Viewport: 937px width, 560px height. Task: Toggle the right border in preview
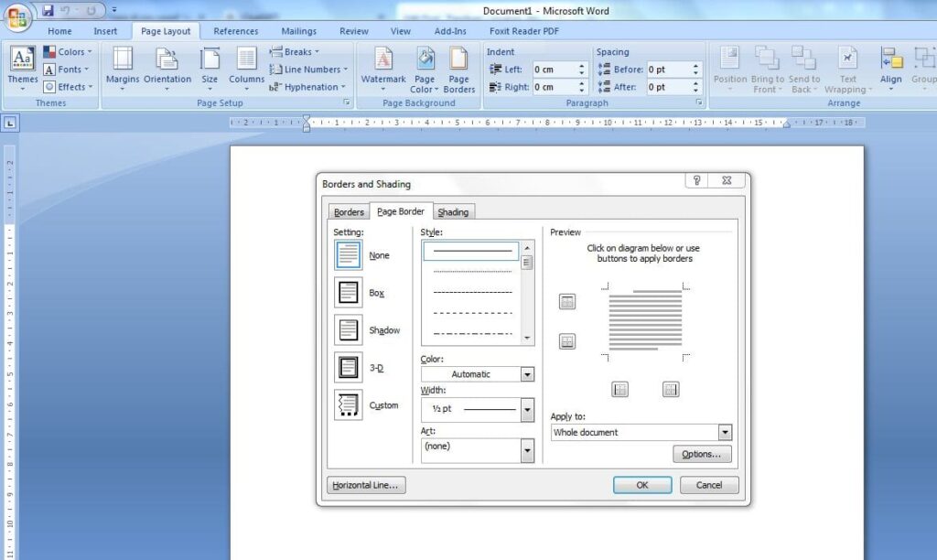tap(671, 390)
